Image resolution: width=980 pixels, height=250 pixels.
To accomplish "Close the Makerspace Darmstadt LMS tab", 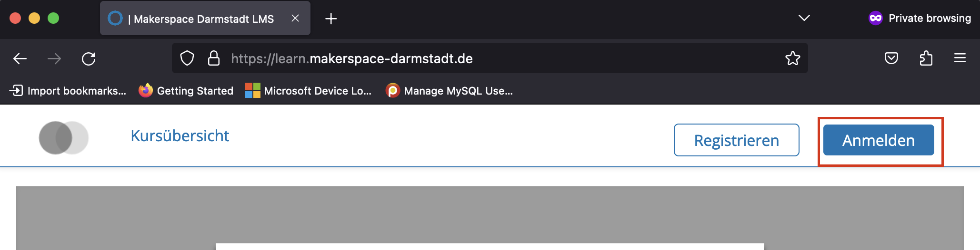I will [x=295, y=18].
